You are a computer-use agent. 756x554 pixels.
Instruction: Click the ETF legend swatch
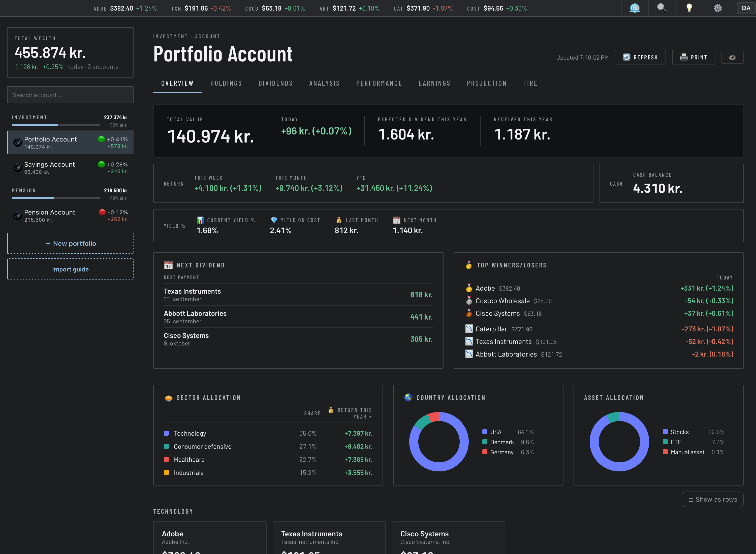[x=665, y=442]
